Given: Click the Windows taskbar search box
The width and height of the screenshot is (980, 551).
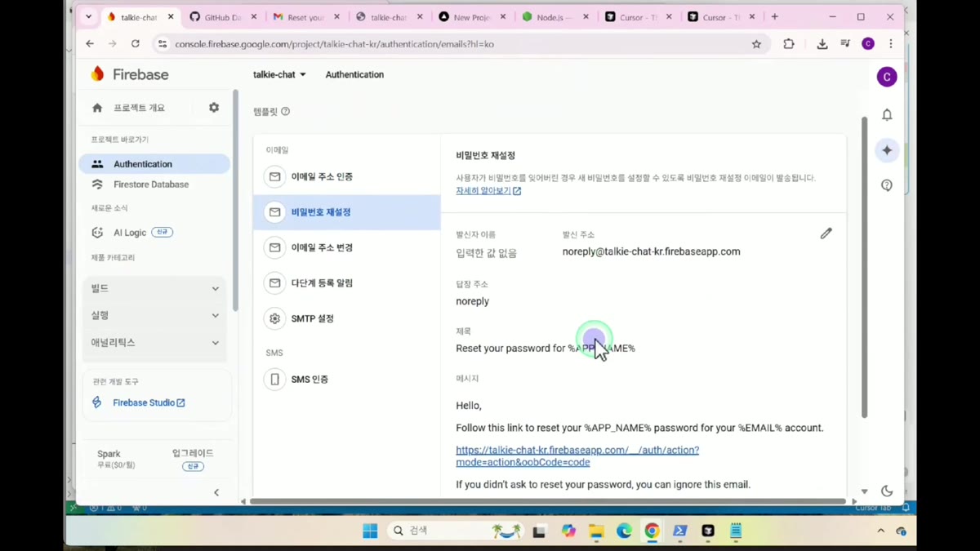Looking at the screenshot, I should coord(456,531).
